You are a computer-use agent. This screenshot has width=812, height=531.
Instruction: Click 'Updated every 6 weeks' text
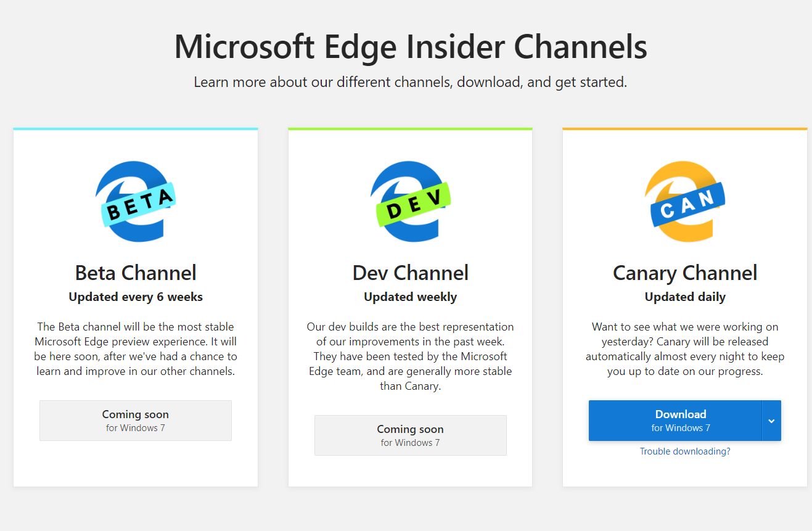(136, 297)
